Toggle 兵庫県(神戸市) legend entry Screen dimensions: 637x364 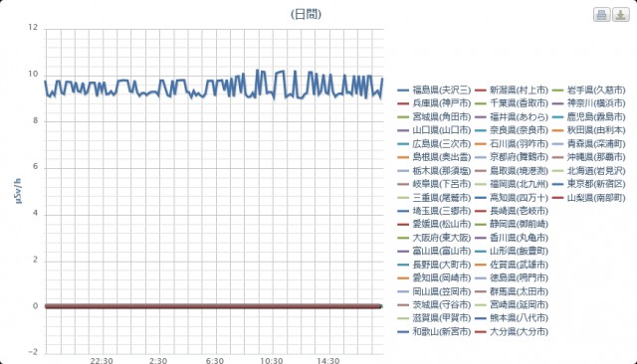tap(434, 103)
